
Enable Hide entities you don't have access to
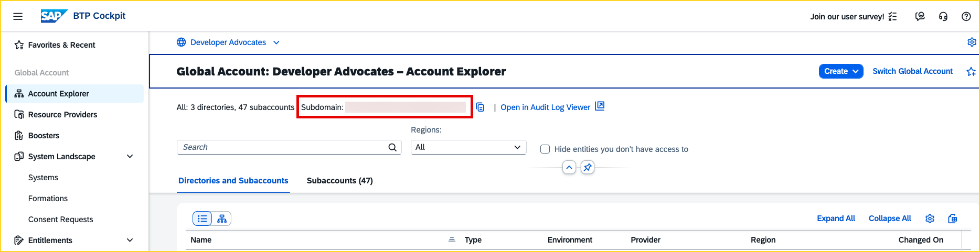point(545,149)
